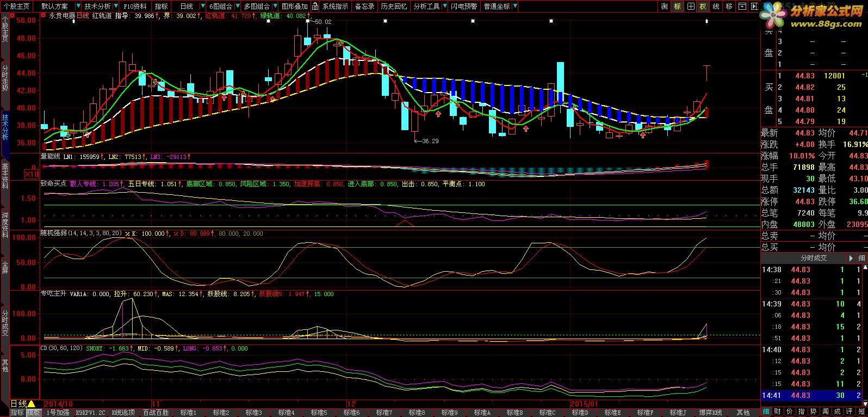Click the X10 volume scale icon
Viewport: 868px width, 417px height.
coord(31,174)
